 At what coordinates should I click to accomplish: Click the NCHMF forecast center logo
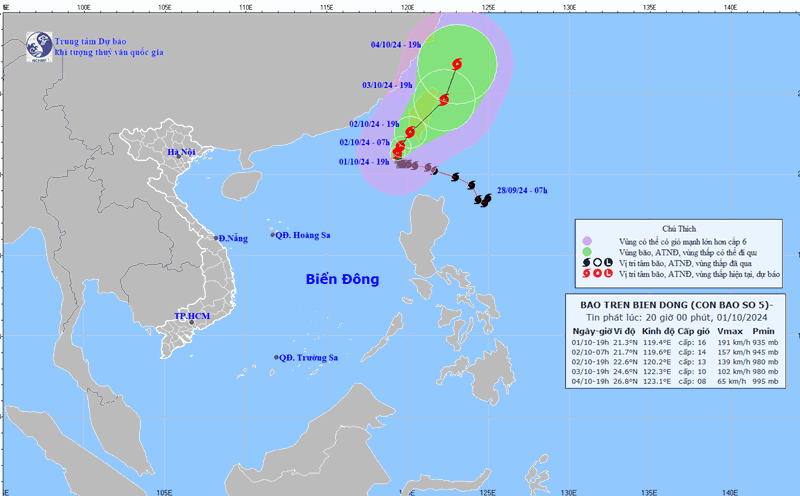tap(39, 45)
